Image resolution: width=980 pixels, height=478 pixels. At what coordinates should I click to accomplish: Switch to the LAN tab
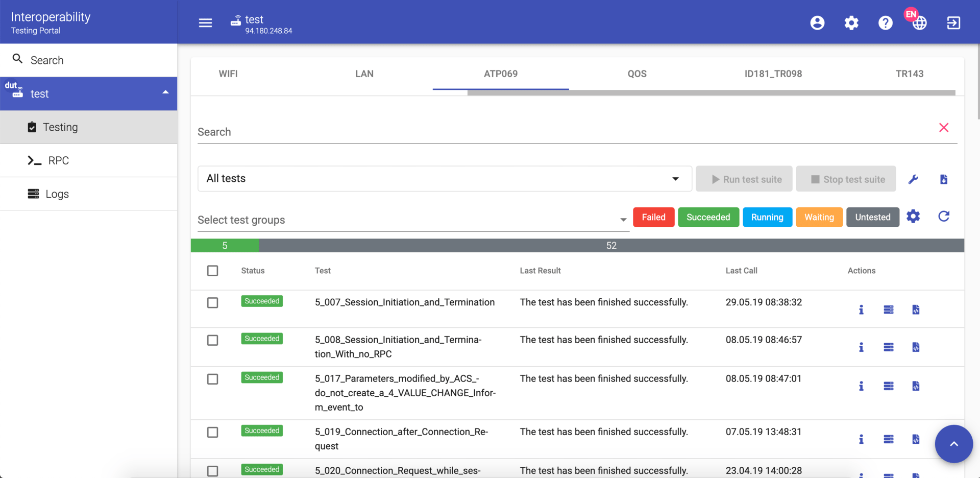[x=364, y=74]
